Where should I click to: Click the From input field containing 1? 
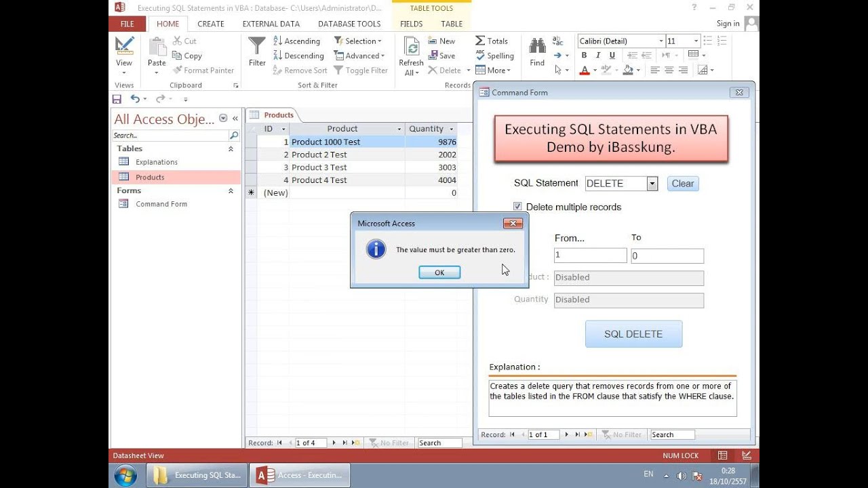click(x=590, y=256)
